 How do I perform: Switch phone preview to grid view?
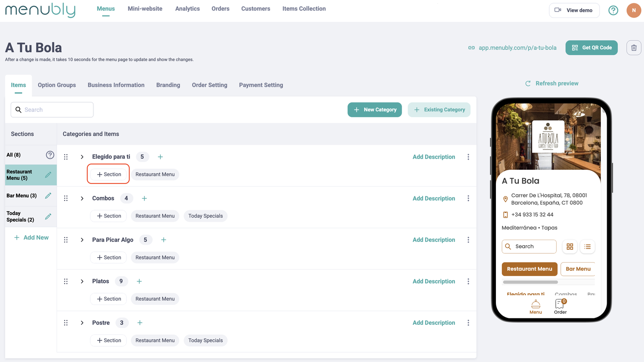tap(569, 247)
